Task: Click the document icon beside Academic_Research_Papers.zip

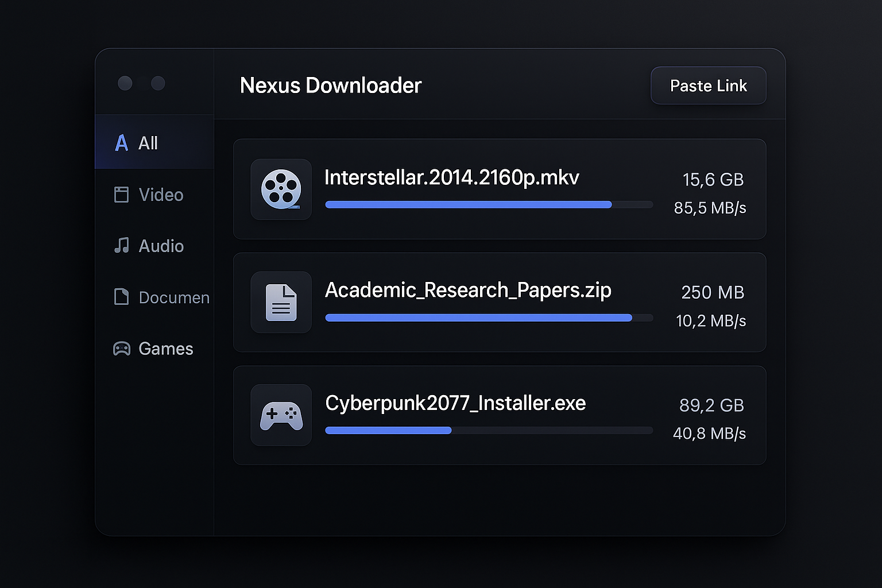Action: 281,302
